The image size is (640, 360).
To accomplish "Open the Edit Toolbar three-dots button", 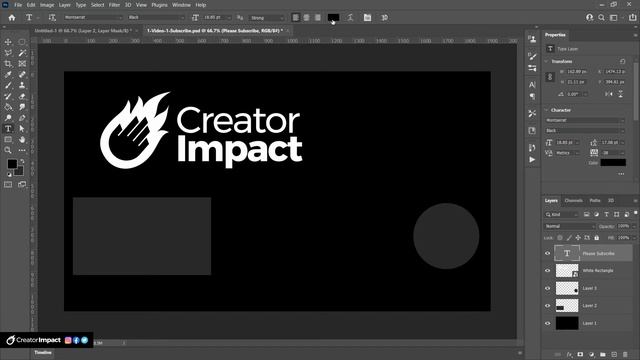I will (22, 150).
